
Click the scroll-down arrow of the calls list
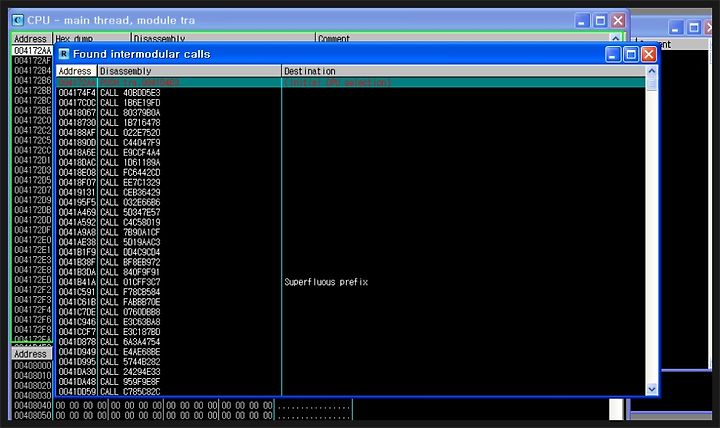pyautogui.click(x=652, y=389)
